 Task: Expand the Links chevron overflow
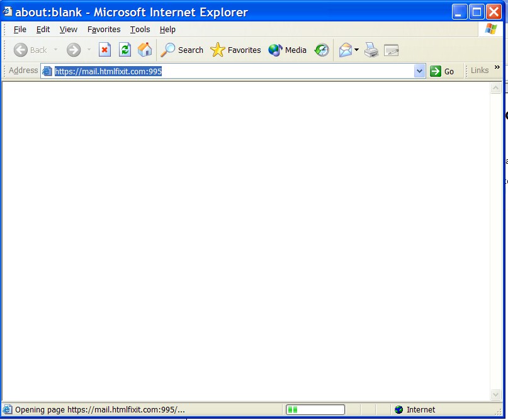pyautogui.click(x=497, y=67)
